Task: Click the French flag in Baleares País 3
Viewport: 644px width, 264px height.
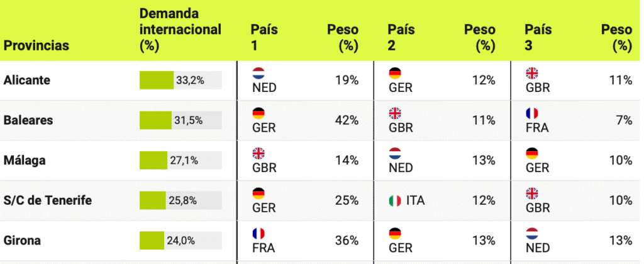Action: point(532,113)
